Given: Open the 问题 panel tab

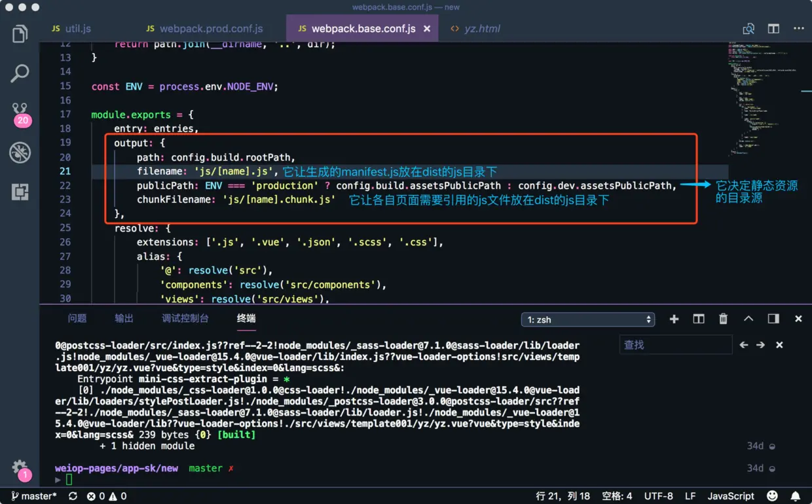Looking at the screenshot, I should point(77,318).
